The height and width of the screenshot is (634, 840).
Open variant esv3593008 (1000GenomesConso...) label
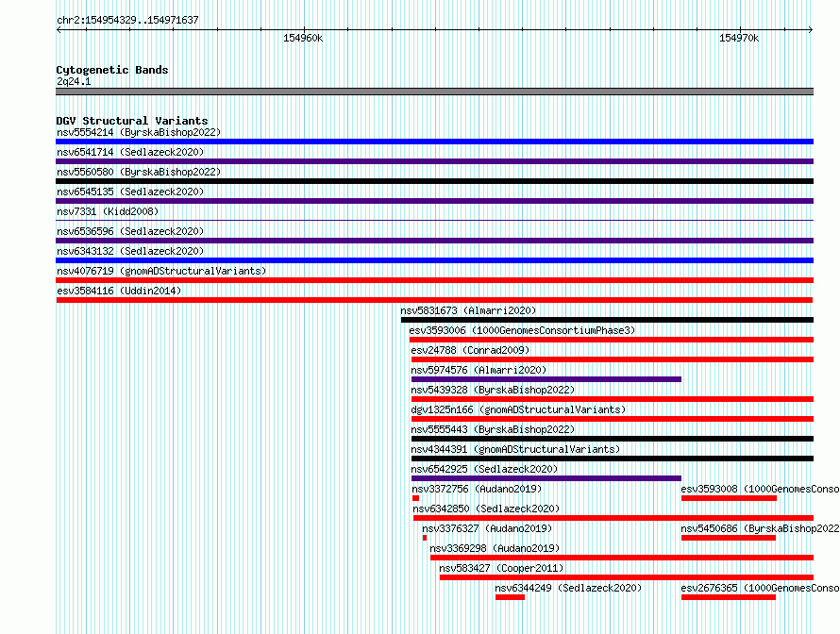point(760,489)
